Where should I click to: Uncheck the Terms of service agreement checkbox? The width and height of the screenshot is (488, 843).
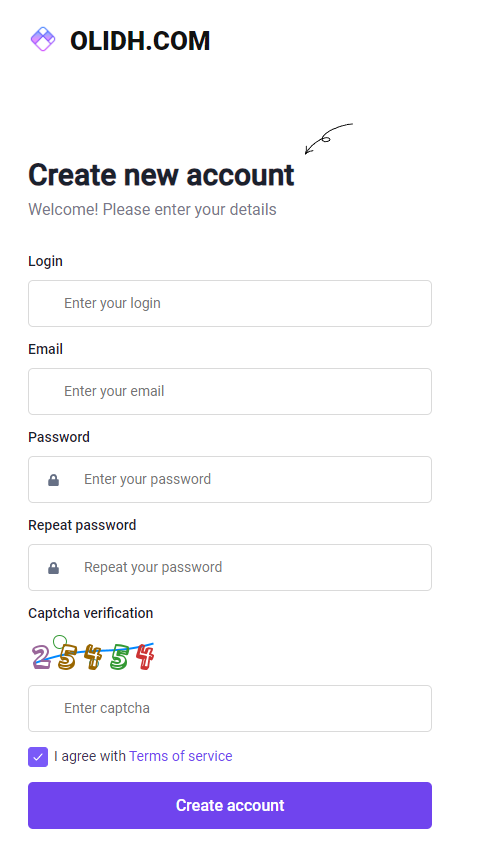pyautogui.click(x=38, y=757)
